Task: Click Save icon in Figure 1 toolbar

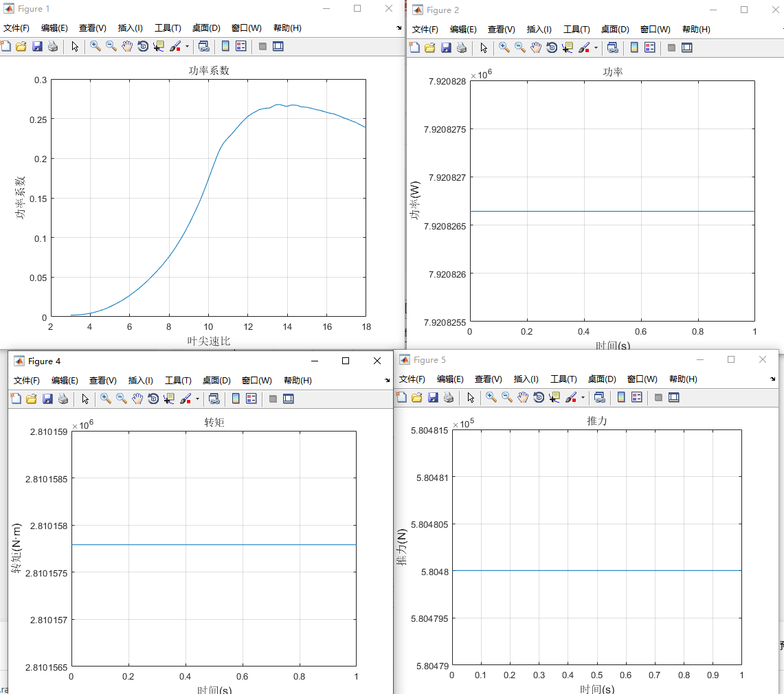Action: 37,46
